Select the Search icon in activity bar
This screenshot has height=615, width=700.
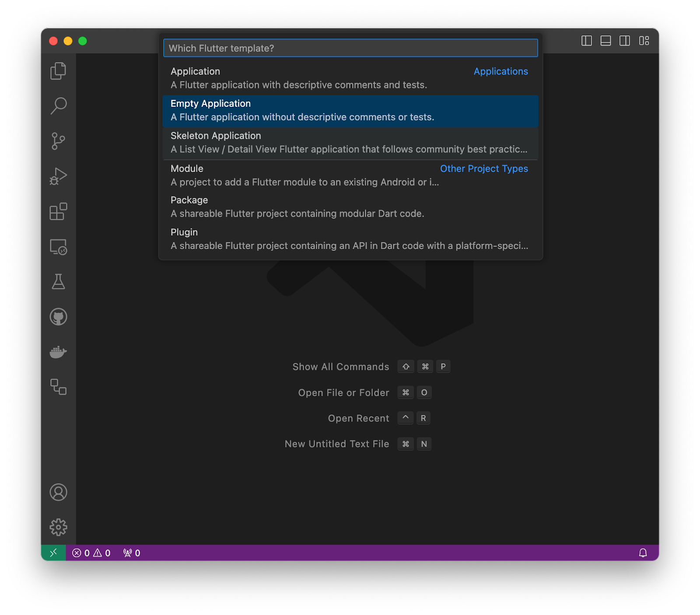[x=59, y=106]
